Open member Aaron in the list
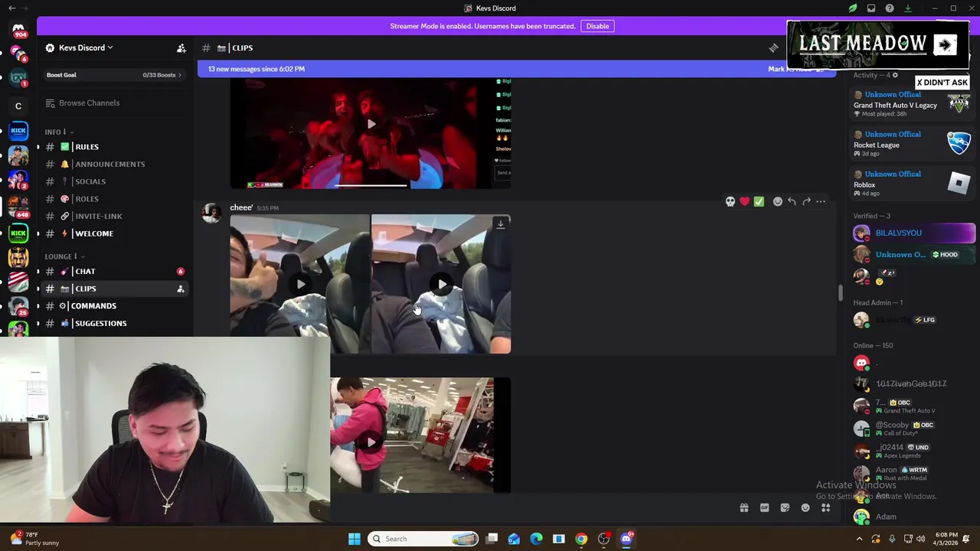The width and height of the screenshot is (980, 551). click(x=913, y=473)
